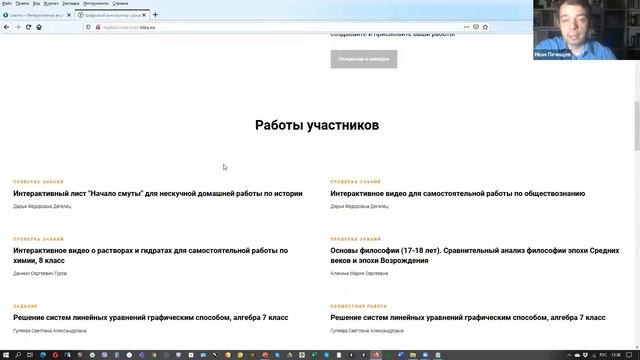Close the first browser tab
The height and width of the screenshot is (360, 640).
point(69,15)
